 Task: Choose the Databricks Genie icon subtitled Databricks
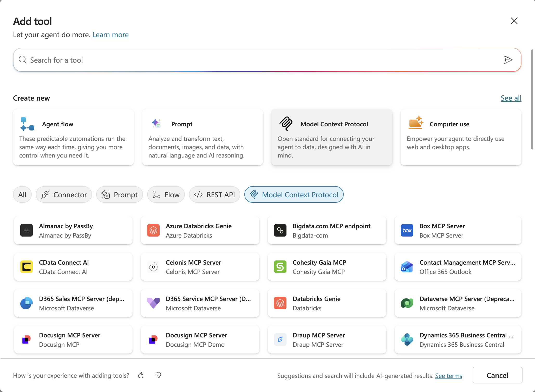pyautogui.click(x=280, y=303)
